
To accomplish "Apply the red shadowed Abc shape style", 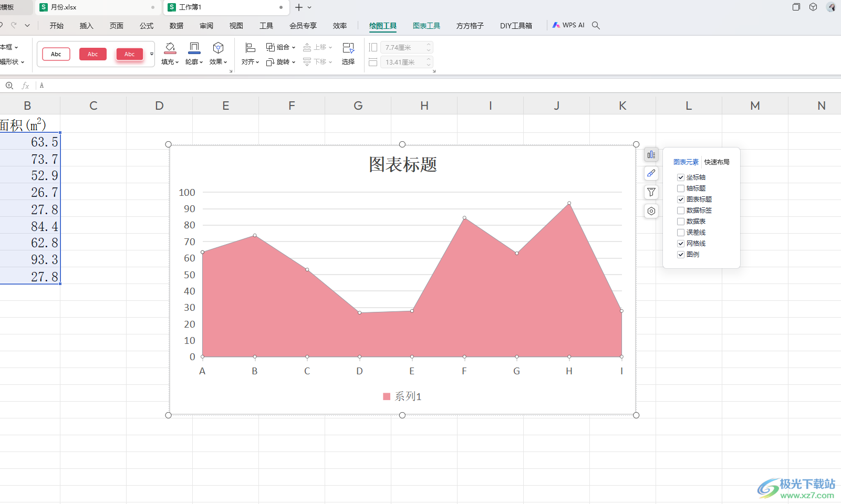I will click(x=130, y=54).
